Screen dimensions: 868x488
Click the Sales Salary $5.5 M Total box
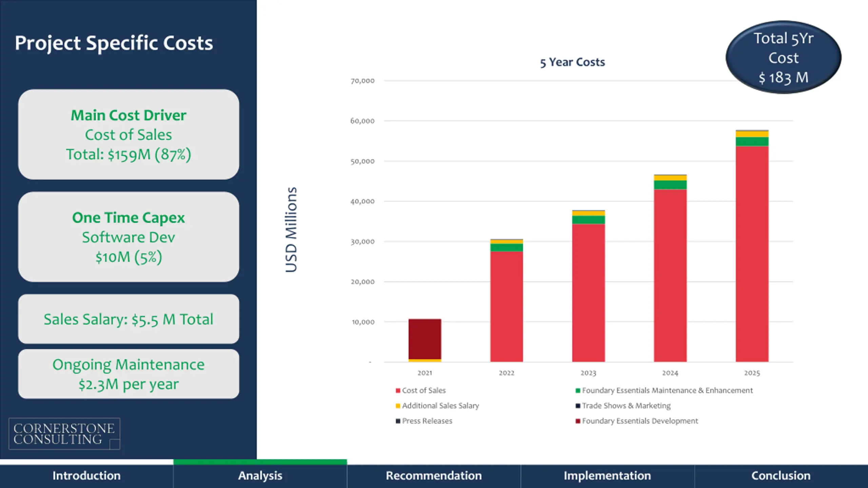pos(129,319)
